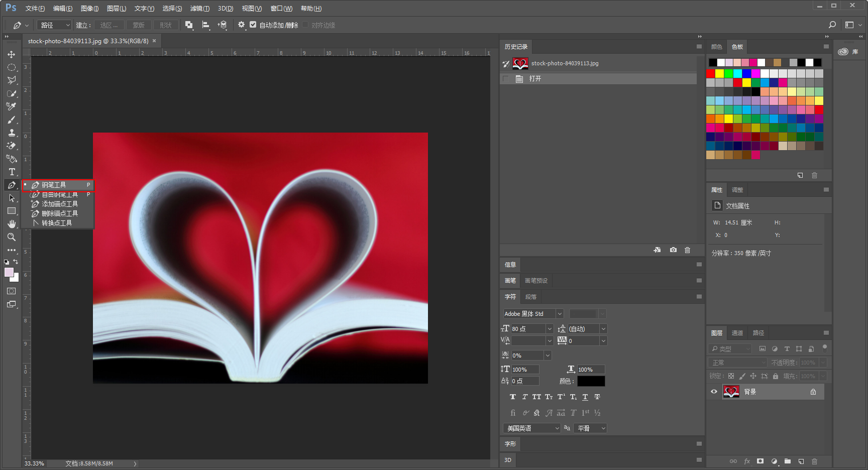Switch to the 通道 tab

click(x=737, y=333)
